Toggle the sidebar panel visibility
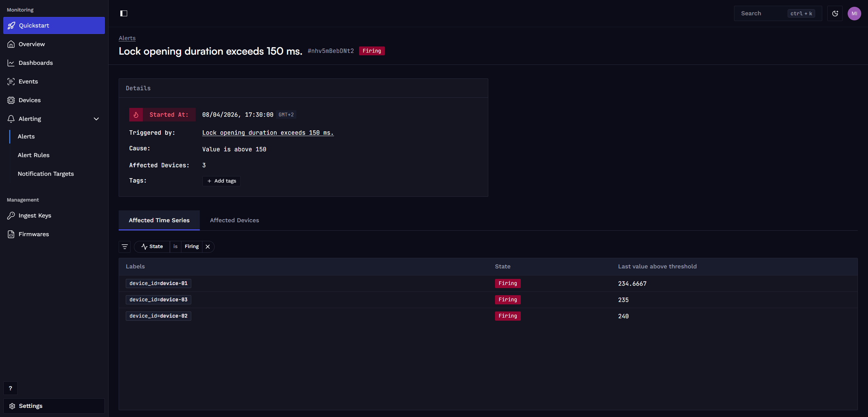The width and height of the screenshot is (868, 417). [124, 14]
